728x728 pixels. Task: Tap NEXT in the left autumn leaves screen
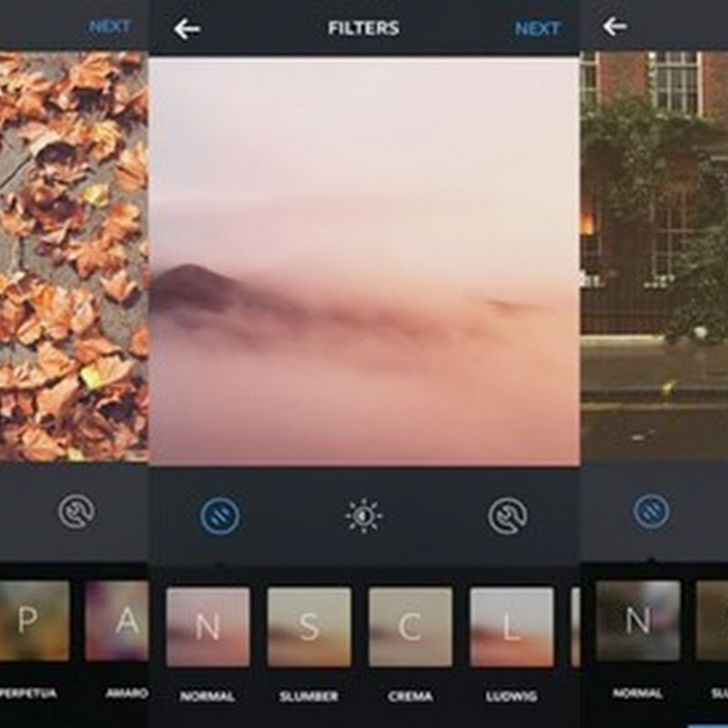[109, 27]
